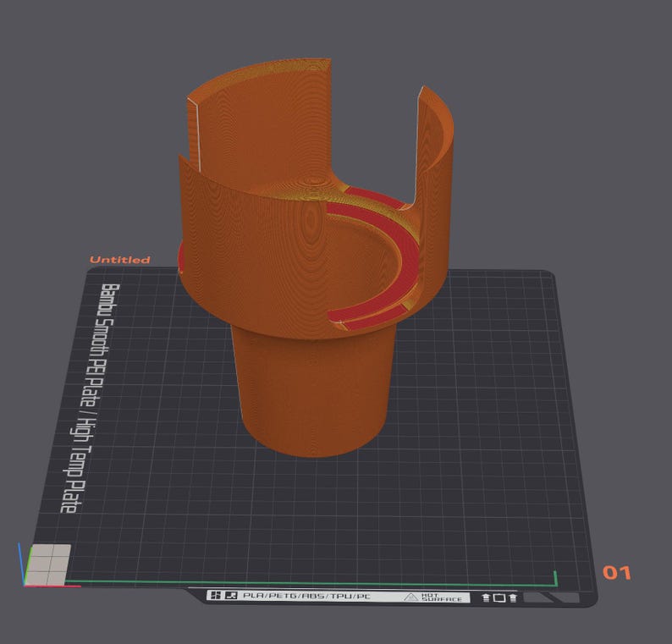Click the "01" plate number label
The image size is (672, 644).
(617, 573)
